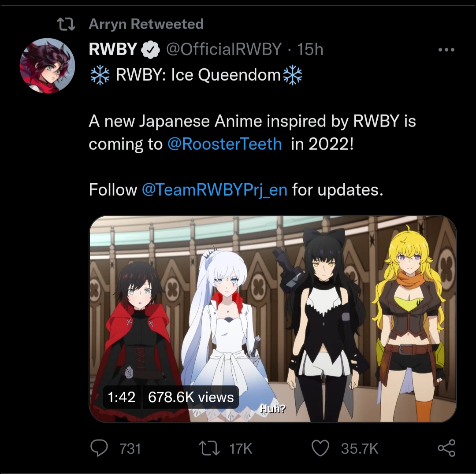Image resolution: width=476 pixels, height=474 pixels.
Task: Click the verified badge next to RWBY
Action: (150, 49)
